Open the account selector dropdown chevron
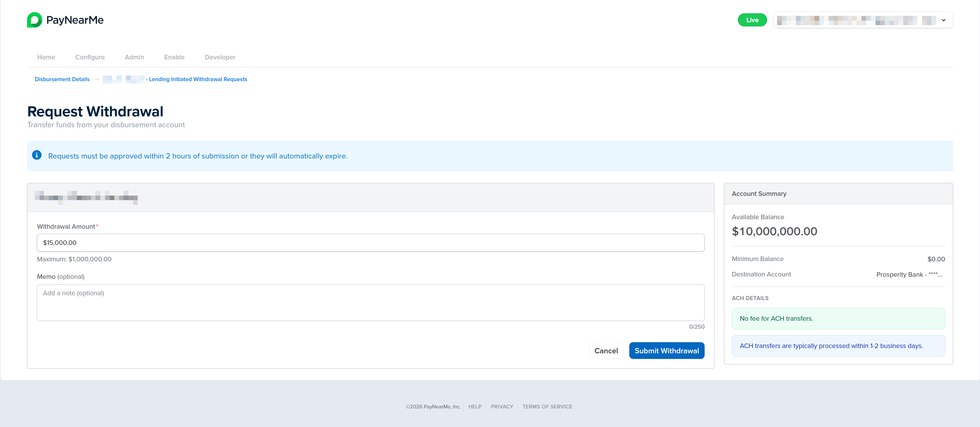Viewport: 980px width, 427px height. tap(943, 20)
